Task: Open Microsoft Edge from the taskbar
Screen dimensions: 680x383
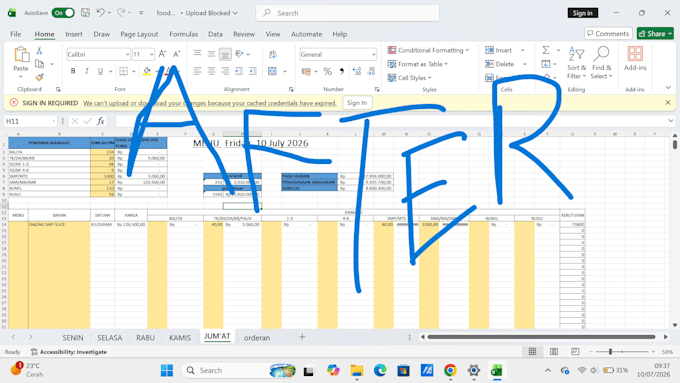Action: (380, 370)
